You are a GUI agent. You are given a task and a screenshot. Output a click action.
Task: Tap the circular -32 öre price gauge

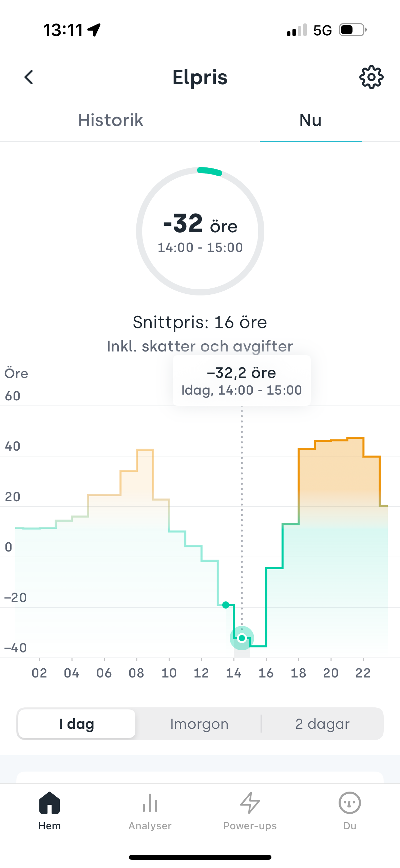tap(200, 231)
